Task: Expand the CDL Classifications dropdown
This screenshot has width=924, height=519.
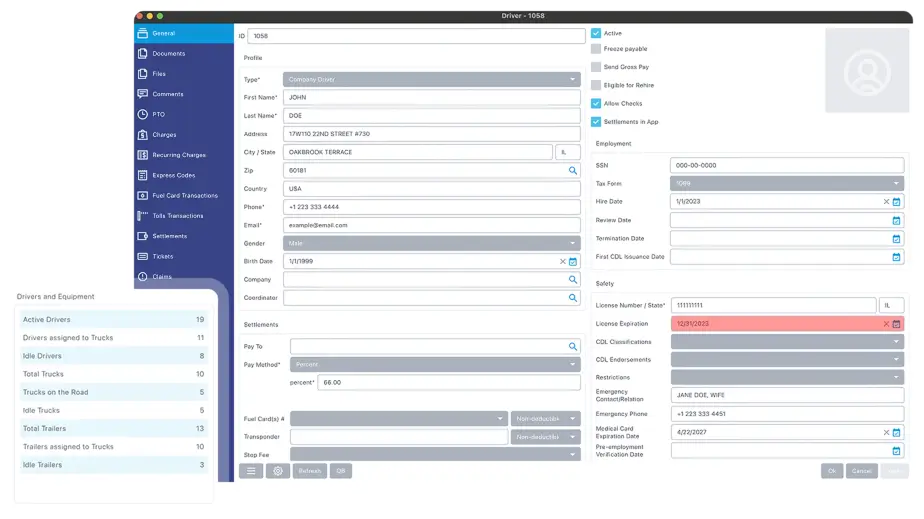Action: tap(897, 342)
